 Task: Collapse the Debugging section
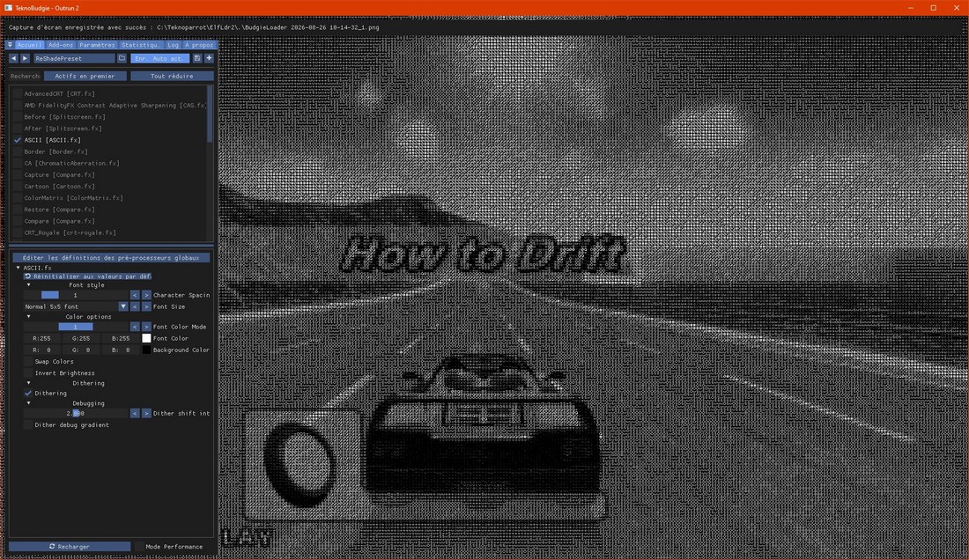pyautogui.click(x=28, y=403)
